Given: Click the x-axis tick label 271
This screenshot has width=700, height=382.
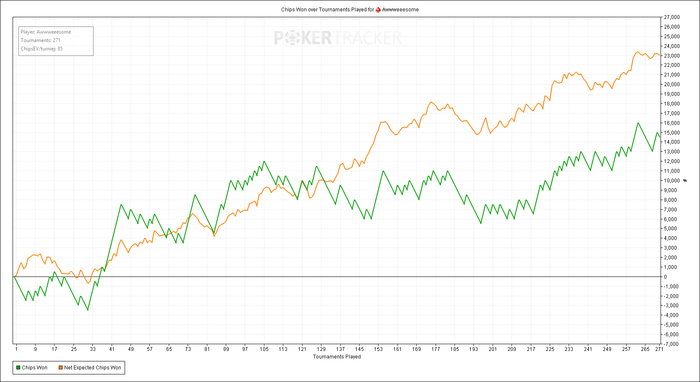Looking at the screenshot, I should click(x=658, y=350).
